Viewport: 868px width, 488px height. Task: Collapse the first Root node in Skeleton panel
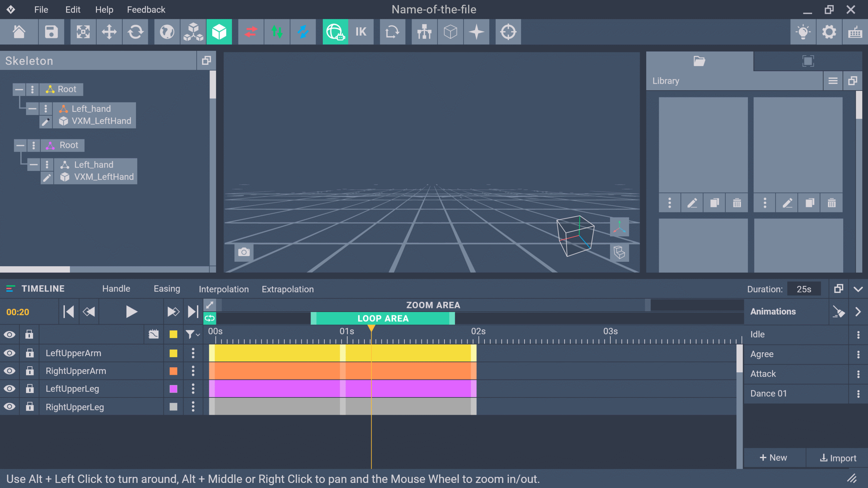pos(19,89)
